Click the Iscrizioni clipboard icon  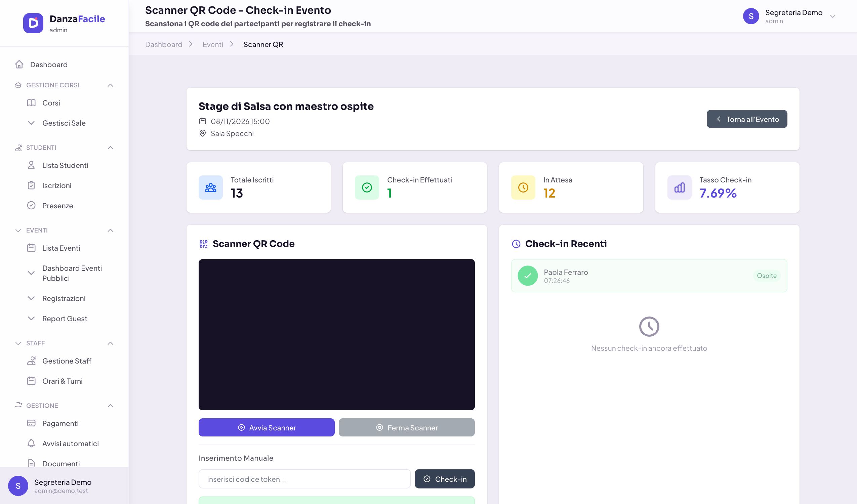point(31,185)
